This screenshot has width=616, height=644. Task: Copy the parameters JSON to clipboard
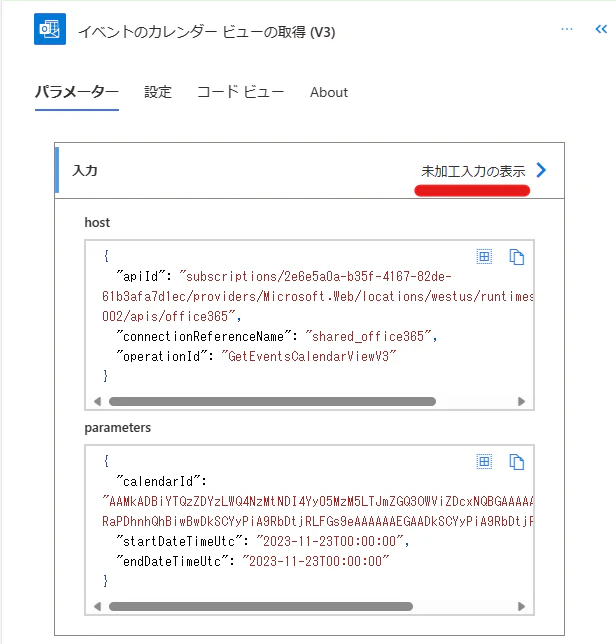[517, 462]
